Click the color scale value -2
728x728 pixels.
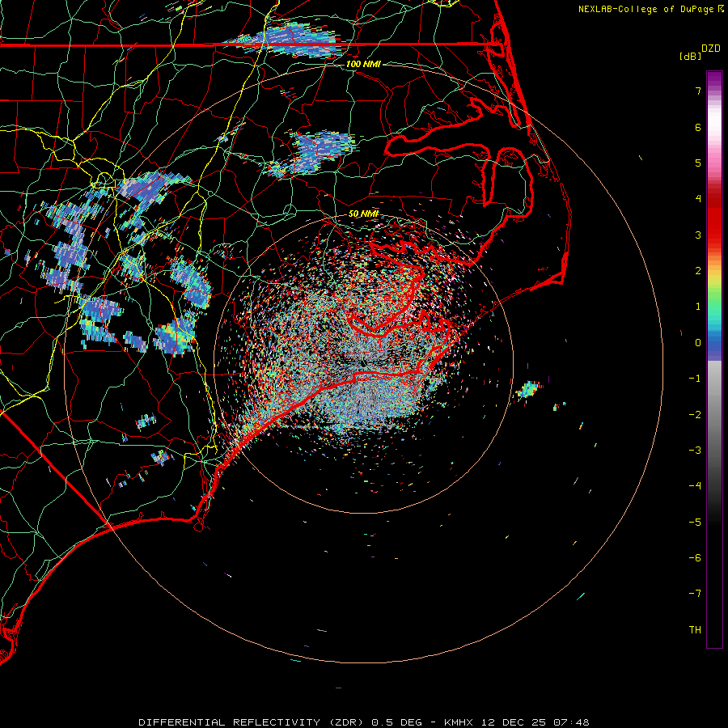click(695, 415)
